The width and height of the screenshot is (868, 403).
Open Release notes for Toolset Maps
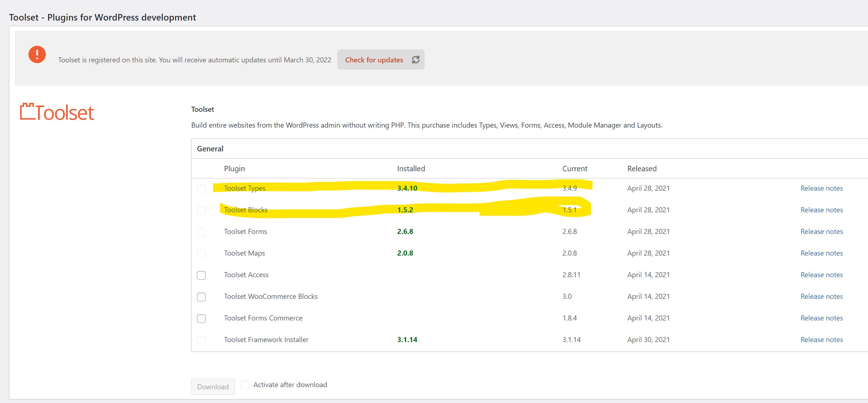click(821, 253)
